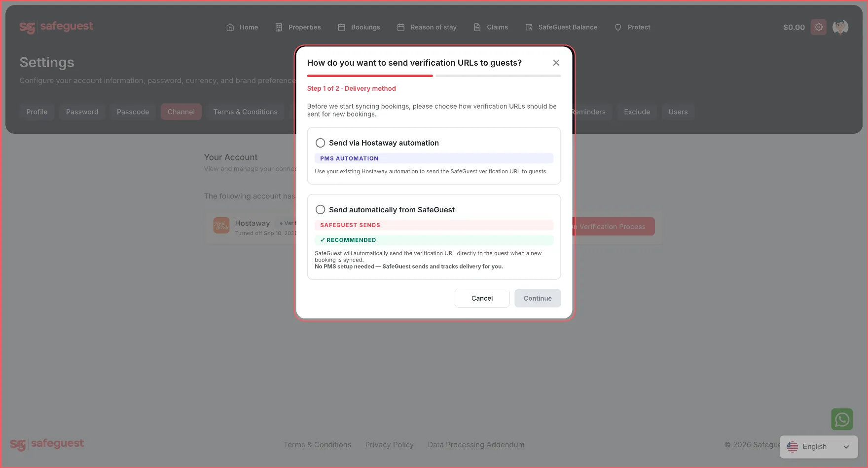
Task: Switch to the Profile tab
Action: coord(37,112)
